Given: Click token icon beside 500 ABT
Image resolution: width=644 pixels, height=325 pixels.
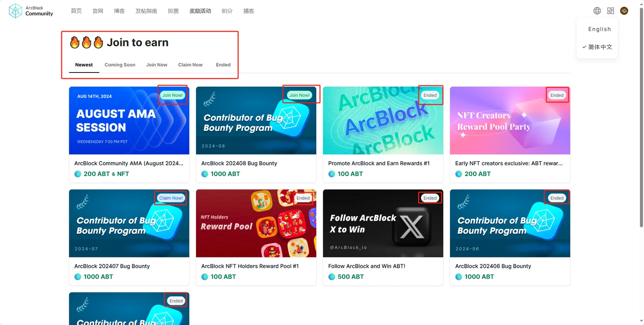Looking at the screenshot, I should [x=332, y=277].
